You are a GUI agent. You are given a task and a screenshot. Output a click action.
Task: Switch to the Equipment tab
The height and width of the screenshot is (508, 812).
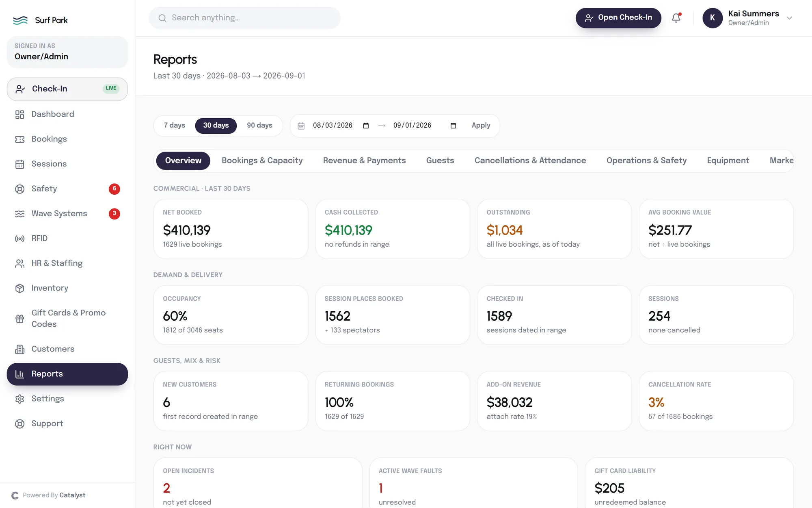click(x=728, y=161)
